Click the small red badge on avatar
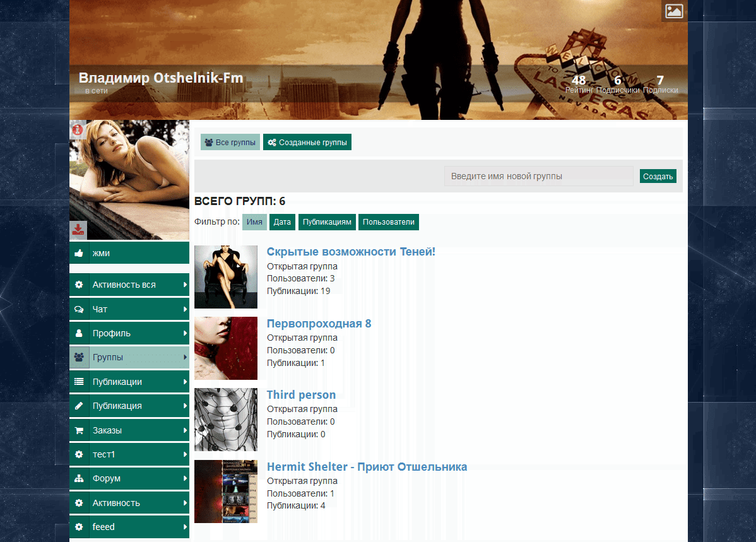756x542 pixels. coord(78,129)
